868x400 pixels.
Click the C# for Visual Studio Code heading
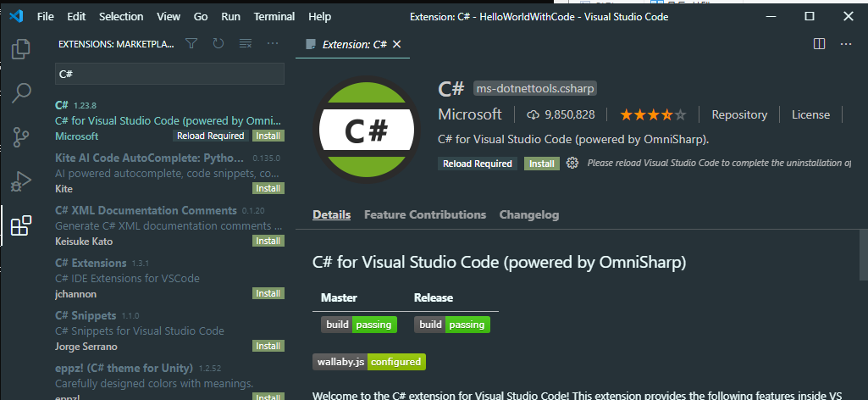(x=500, y=262)
